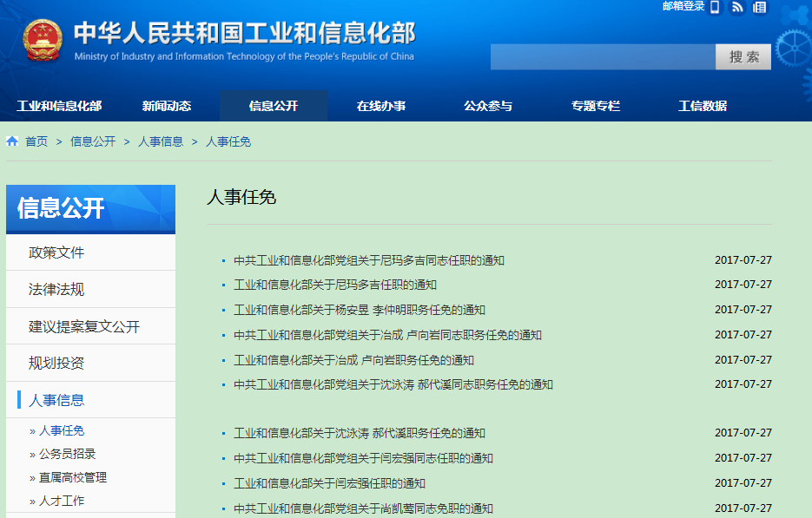812x518 pixels.
Task: Select 信息公开 in the top navigation bar
Action: pyautogui.click(x=274, y=106)
